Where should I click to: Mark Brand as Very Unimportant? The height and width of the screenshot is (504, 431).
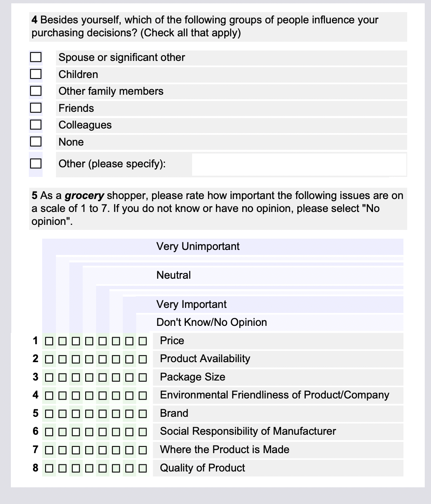[x=48, y=413]
